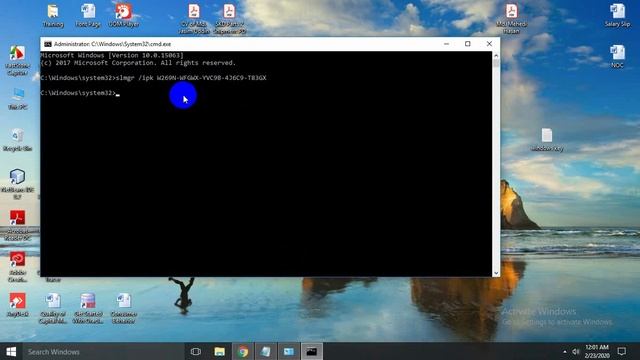Minimize the Command Prompt window
This screenshot has width=640, height=360.
click(x=447, y=44)
